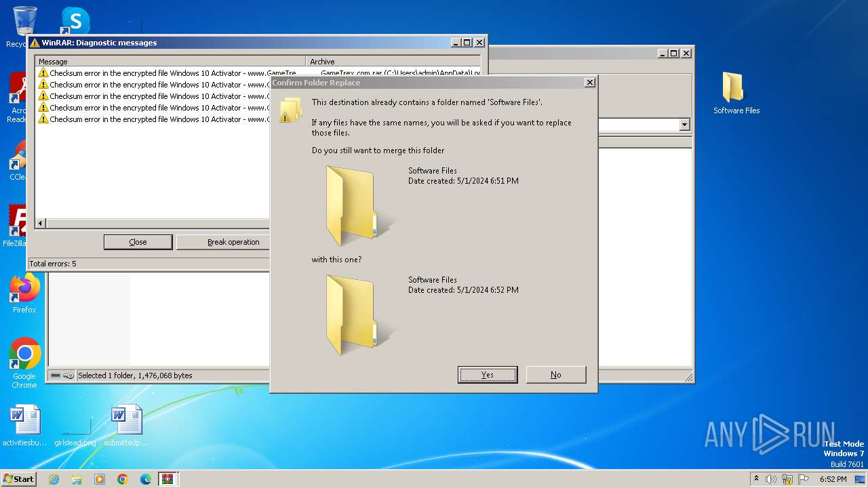The width and height of the screenshot is (868, 488).
Task: Select the activitiesbu... Word document on the desktop
Action: click(x=25, y=426)
